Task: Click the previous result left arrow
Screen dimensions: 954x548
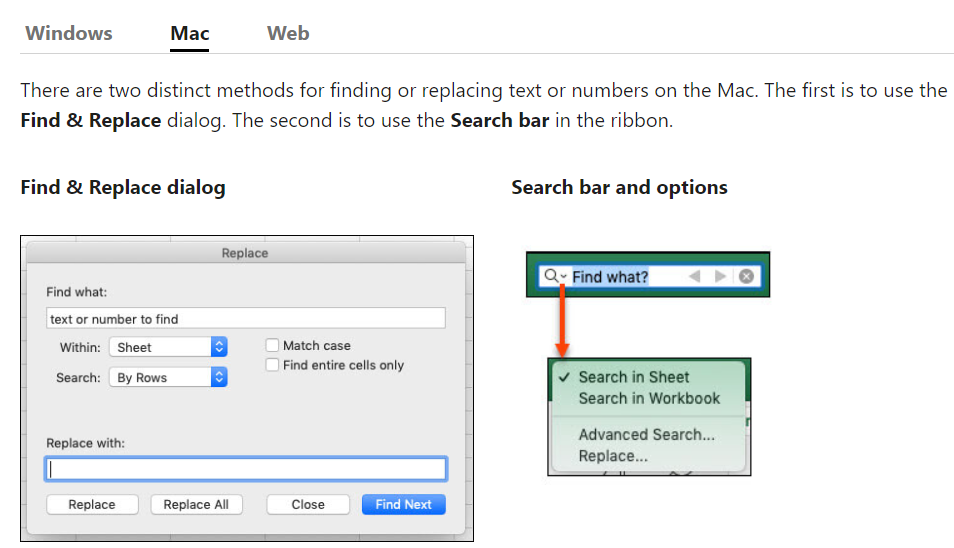Action: pyautogui.click(x=694, y=277)
